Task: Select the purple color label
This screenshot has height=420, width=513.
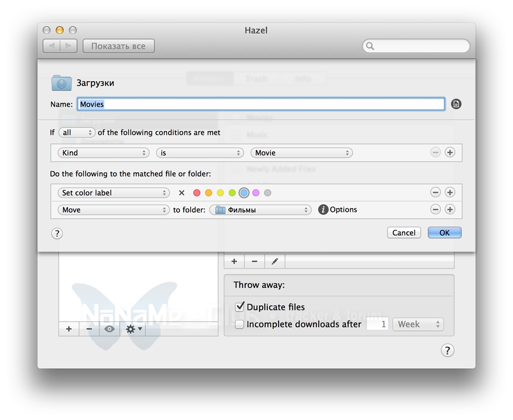Action: [255, 193]
